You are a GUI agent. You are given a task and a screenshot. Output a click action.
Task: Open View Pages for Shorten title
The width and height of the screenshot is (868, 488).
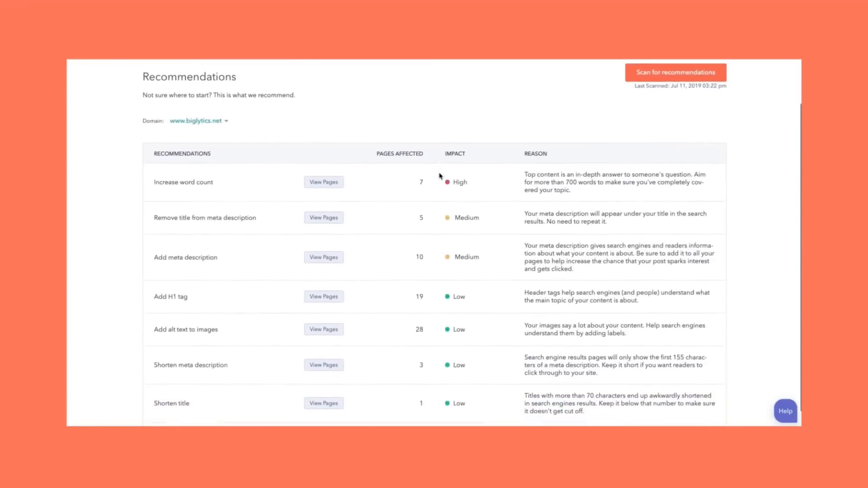(324, 403)
